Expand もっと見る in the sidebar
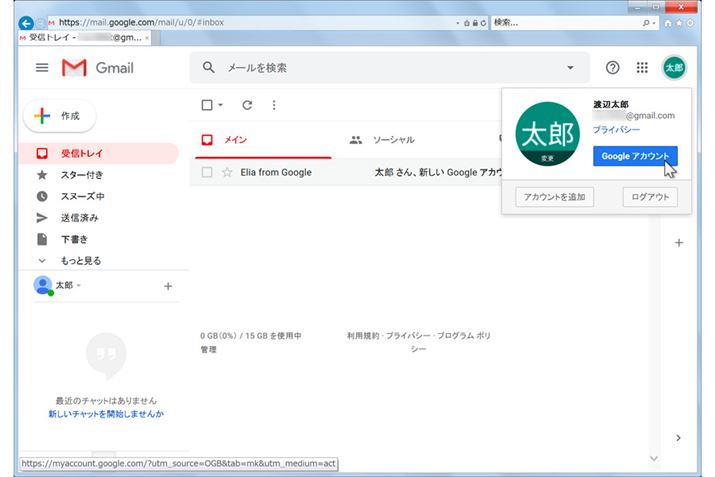The height and width of the screenshot is (477, 715). (x=80, y=260)
